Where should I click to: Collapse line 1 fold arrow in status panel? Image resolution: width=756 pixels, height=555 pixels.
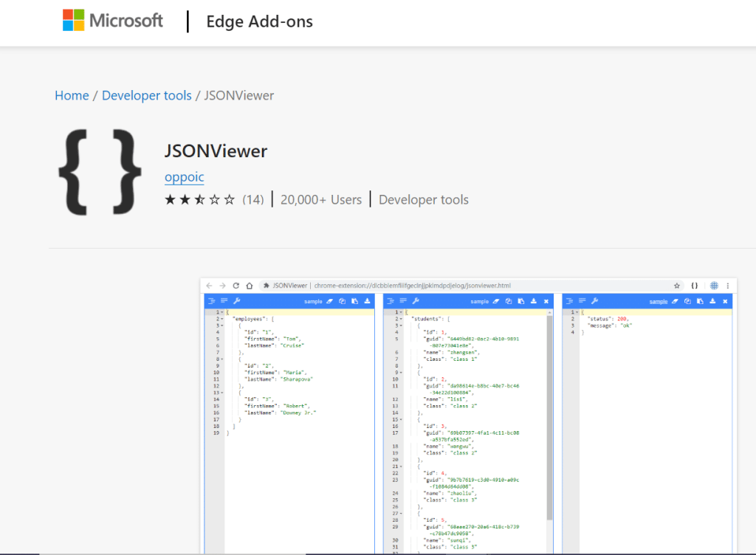click(577, 312)
